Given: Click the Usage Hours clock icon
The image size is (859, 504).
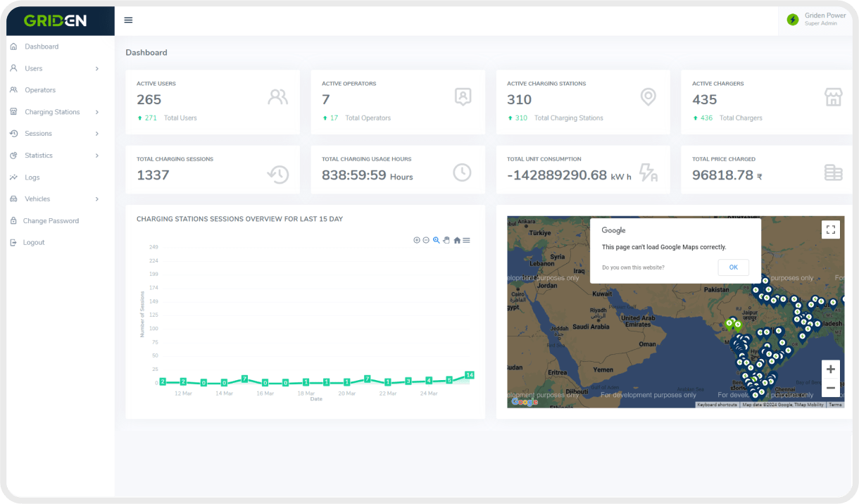Looking at the screenshot, I should (462, 172).
